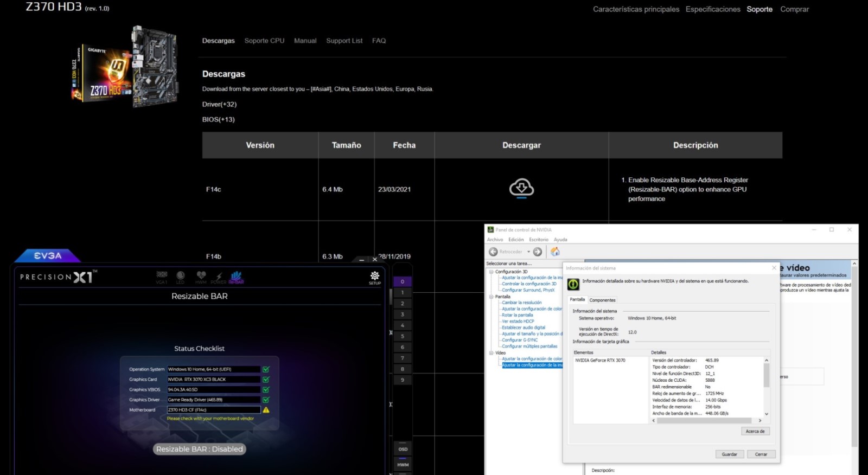Select Cambiar la resolución in the NVIDIA tree
The width and height of the screenshot is (868, 475).
521,303
